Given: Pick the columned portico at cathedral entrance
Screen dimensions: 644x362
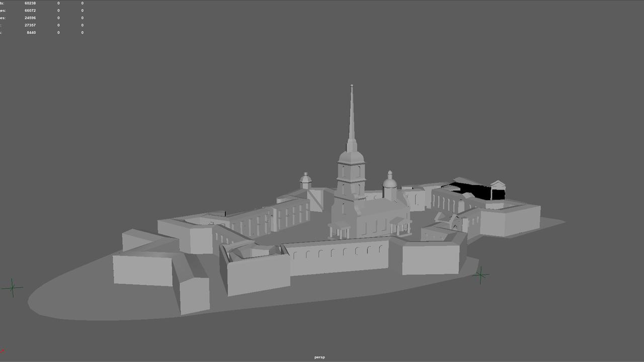Looking at the screenshot, I should pos(339,230).
